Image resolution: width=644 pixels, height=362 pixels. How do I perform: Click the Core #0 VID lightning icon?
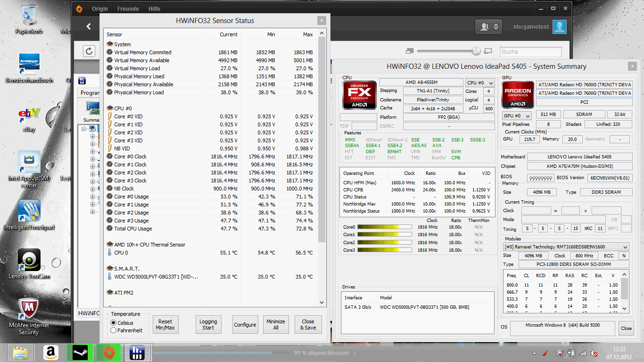(x=110, y=116)
